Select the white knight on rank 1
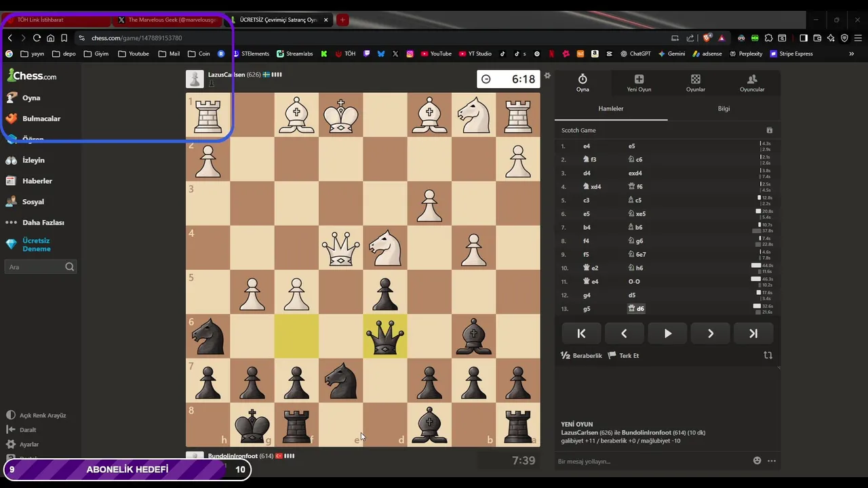Screen dimensions: 868x488 [x=473, y=115]
